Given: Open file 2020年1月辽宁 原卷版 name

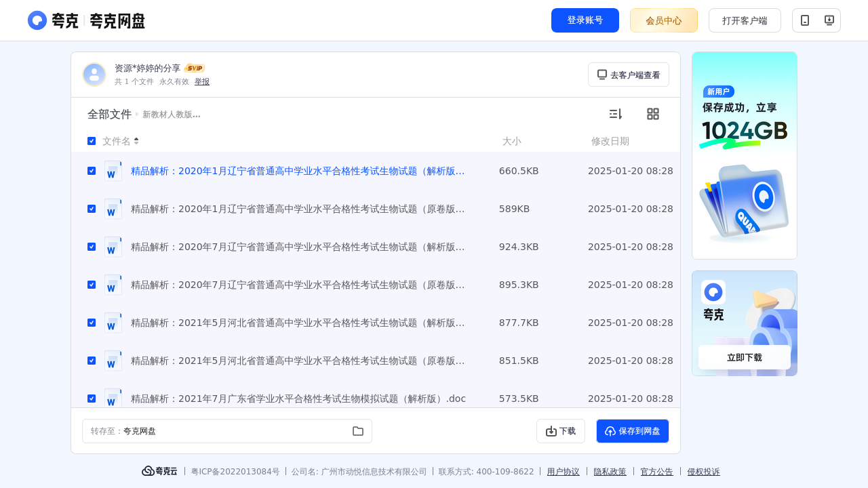Looking at the screenshot, I should click(x=298, y=209).
